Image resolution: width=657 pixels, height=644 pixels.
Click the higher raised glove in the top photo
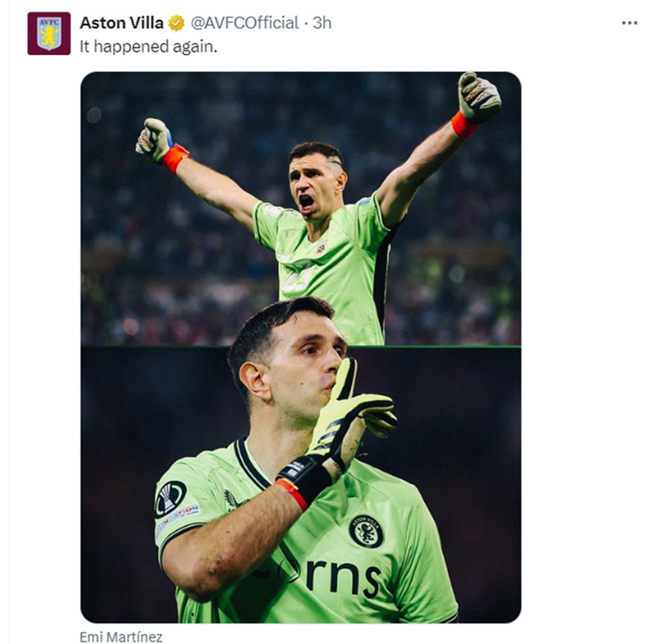479,97
